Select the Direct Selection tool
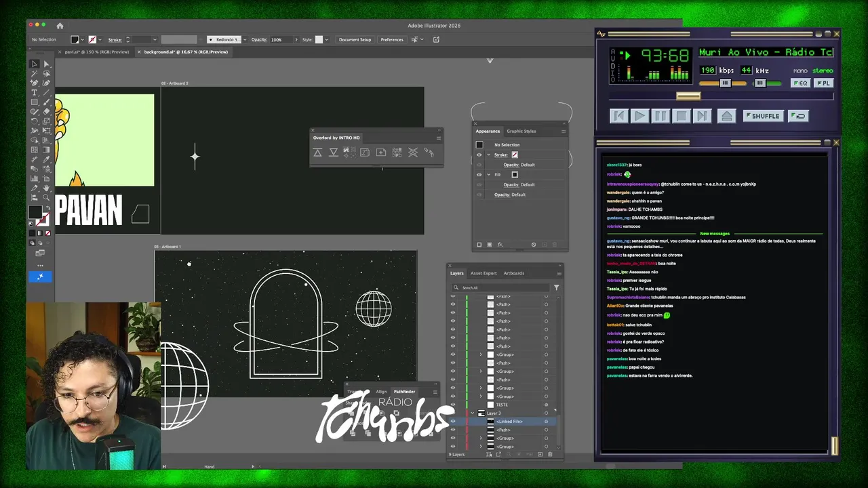 coord(46,64)
